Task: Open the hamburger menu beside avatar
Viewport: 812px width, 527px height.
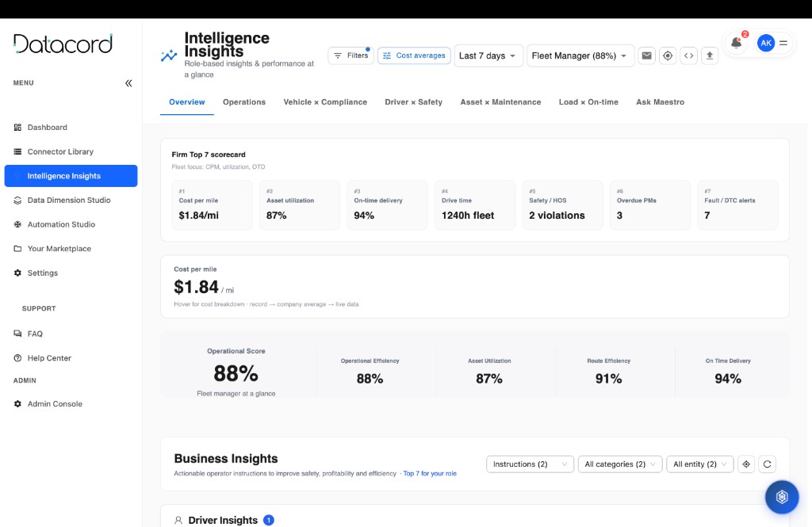Action: point(783,44)
